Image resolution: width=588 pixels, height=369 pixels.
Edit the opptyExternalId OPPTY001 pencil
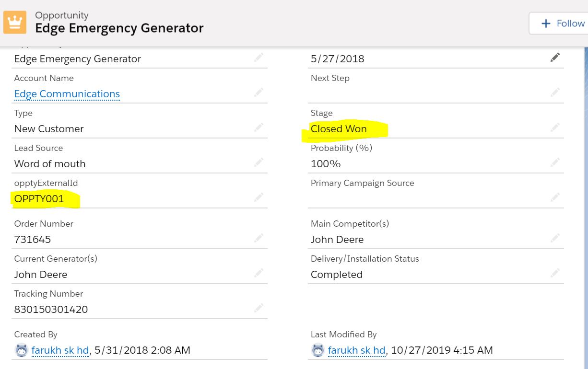tap(259, 197)
